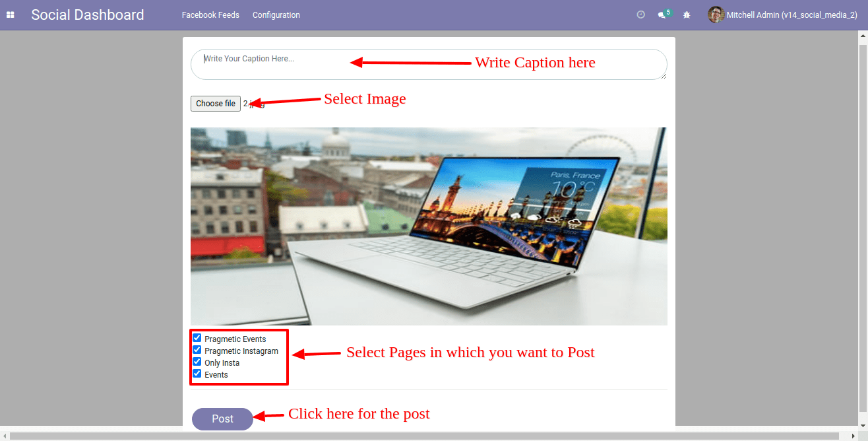The height and width of the screenshot is (441, 868).
Task: Uncheck the Only Insta checkbox
Action: tap(197, 362)
